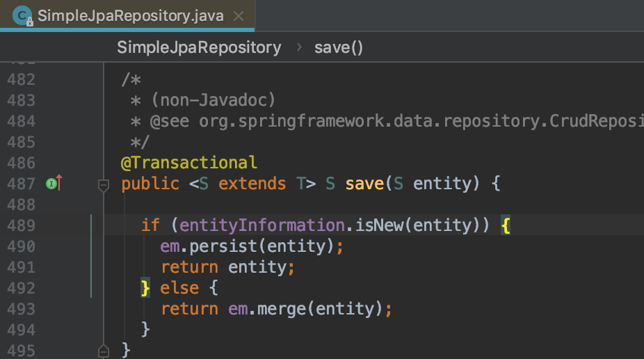Click entityInformation field reference
This screenshot has height=359, width=644.
262,225
